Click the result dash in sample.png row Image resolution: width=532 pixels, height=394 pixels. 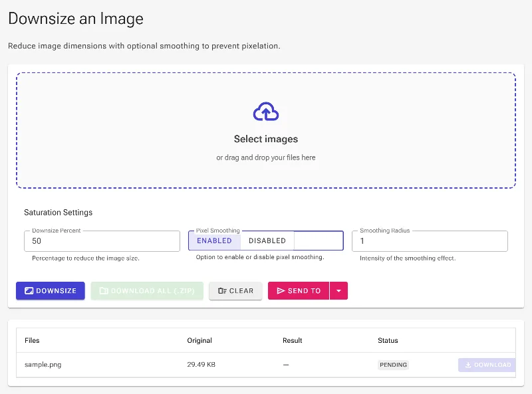click(286, 365)
